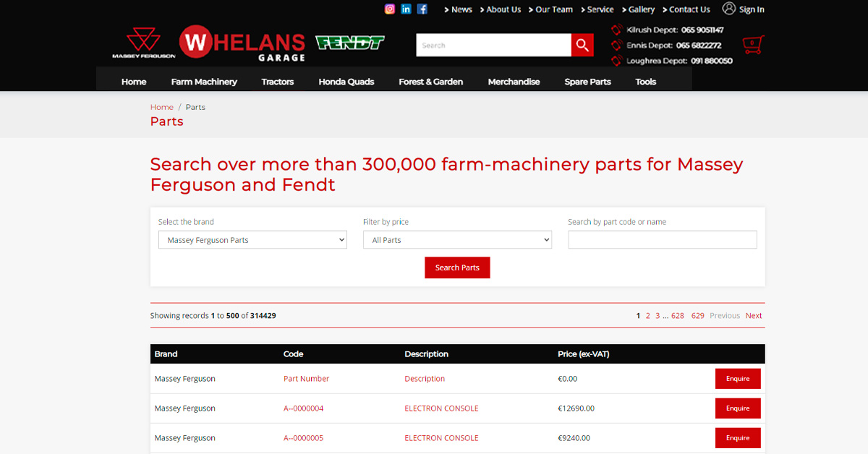The width and height of the screenshot is (868, 454).
Task: Click the Whelans Garage logo
Action: (242, 43)
